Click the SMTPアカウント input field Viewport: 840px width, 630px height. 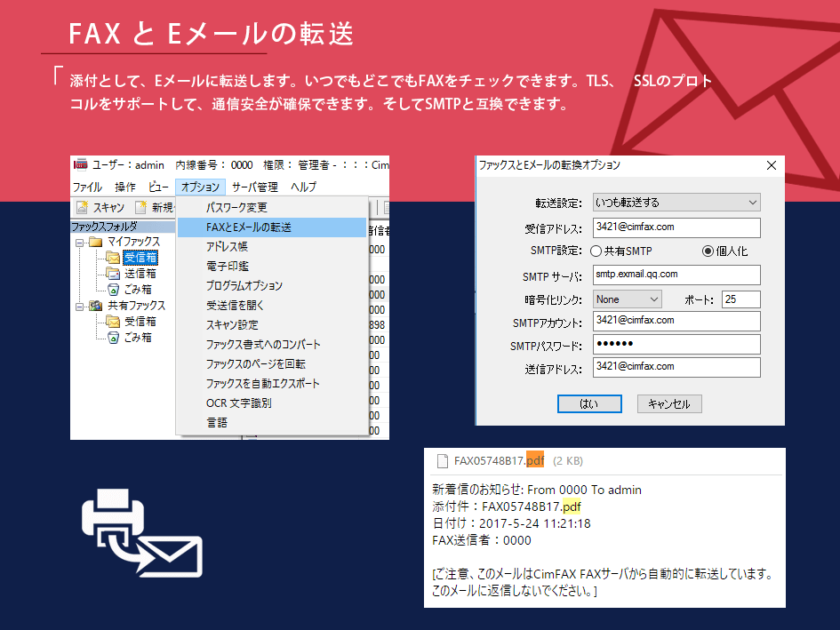coord(676,321)
